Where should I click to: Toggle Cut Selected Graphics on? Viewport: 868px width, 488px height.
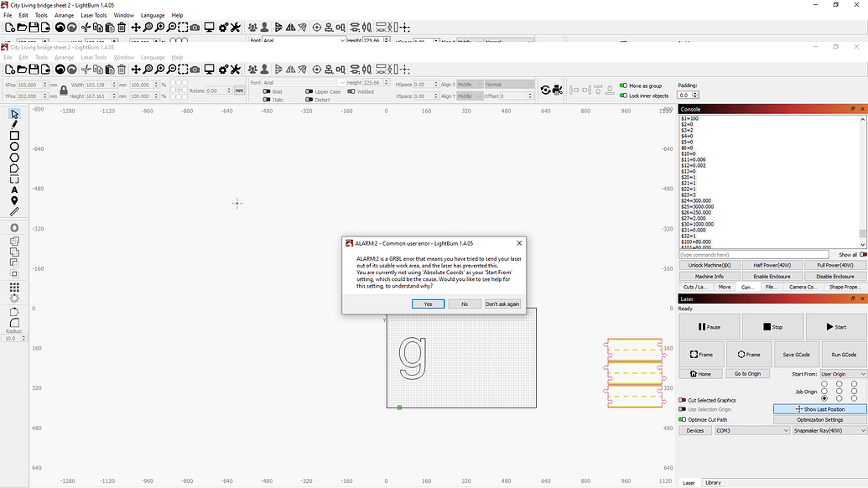pyautogui.click(x=684, y=400)
